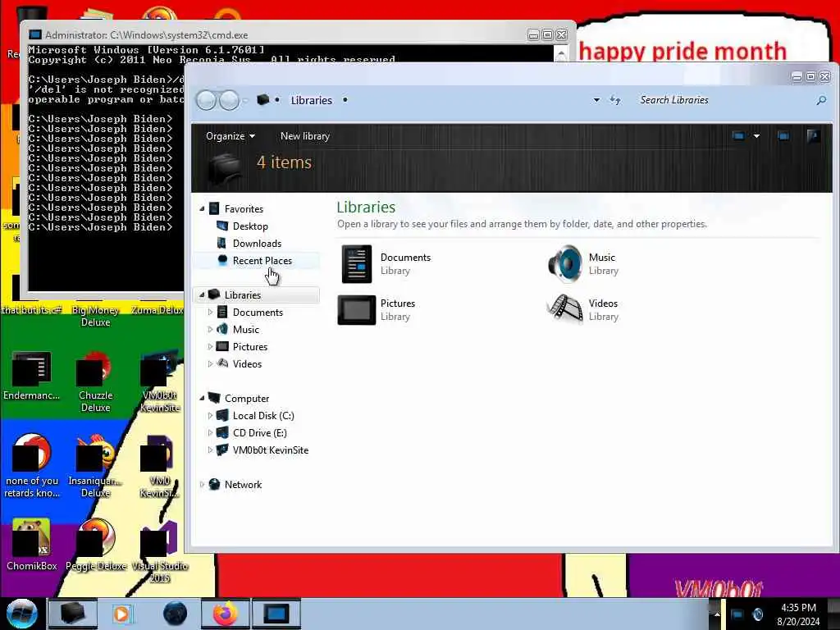The width and height of the screenshot is (840, 630).
Task: Click the "4 items" details pane text
Action: pos(284,162)
